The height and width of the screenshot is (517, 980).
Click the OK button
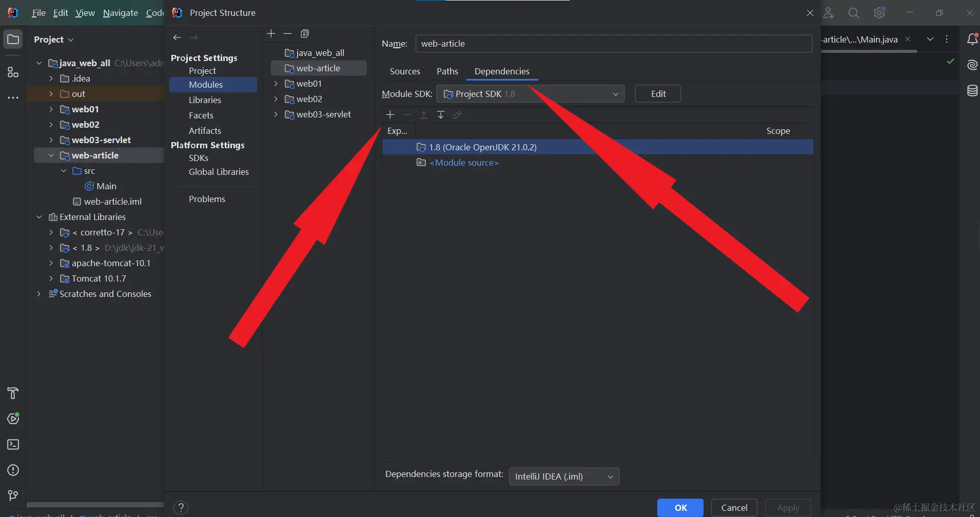680,508
